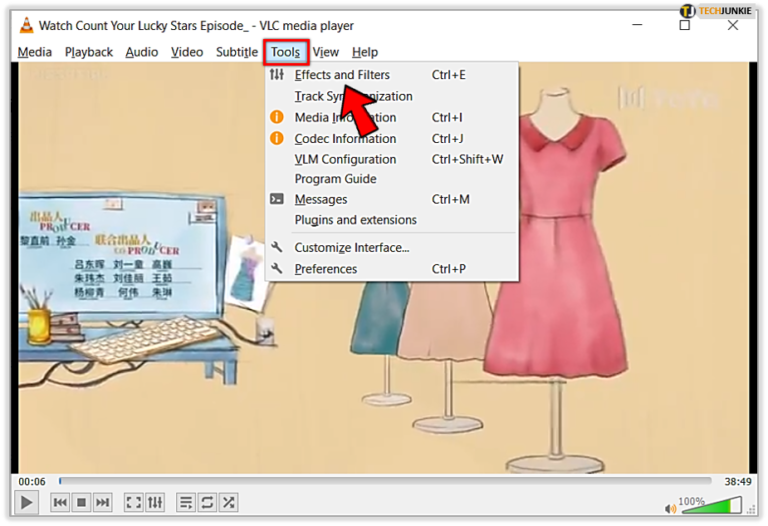This screenshot has width=768, height=526.
Task: Open Codec Information entry
Action: coord(391,139)
